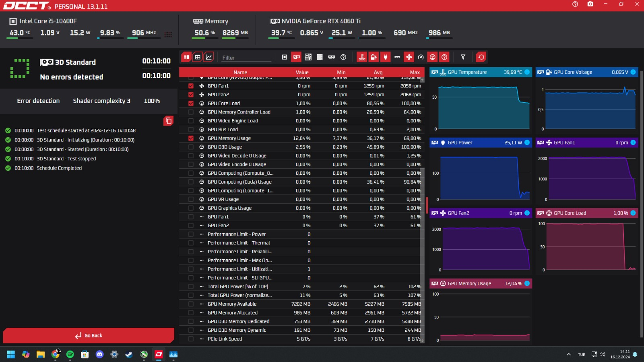
Task: Open the help icon in title bar
Action: pyautogui.click(x=575, y=4)
